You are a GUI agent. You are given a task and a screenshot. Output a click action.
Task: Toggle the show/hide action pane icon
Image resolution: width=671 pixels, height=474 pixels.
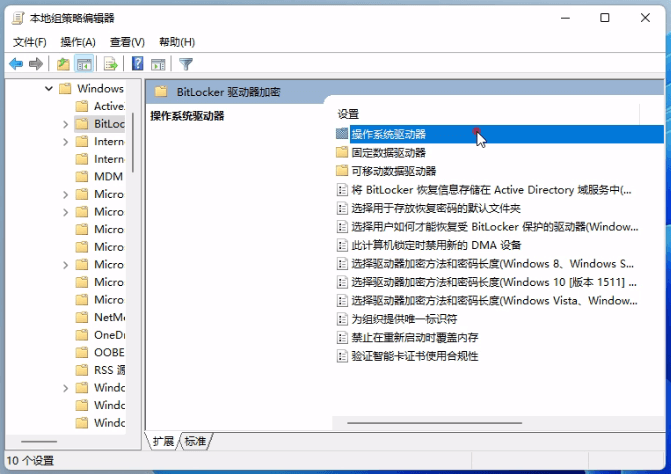pos(158,64)
